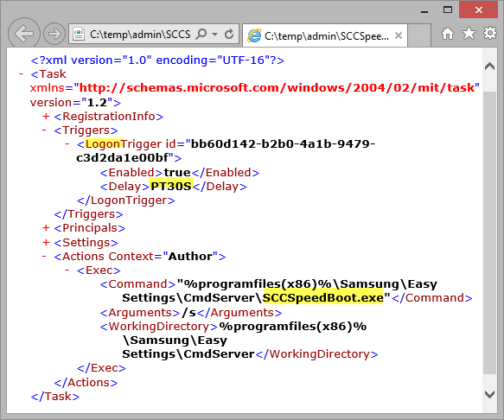This screenshot has height=420, width=504.
Task: Maximize the browser window
Action: [x=448, y=10]
